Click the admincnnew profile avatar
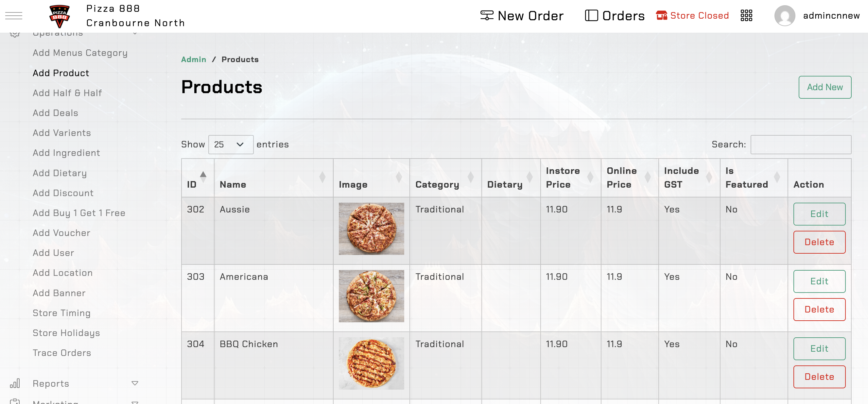868x404 pixels. tap(784, 15)
